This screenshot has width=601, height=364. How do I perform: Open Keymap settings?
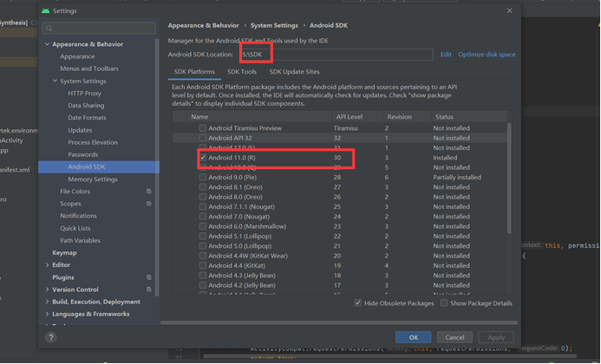64,252
